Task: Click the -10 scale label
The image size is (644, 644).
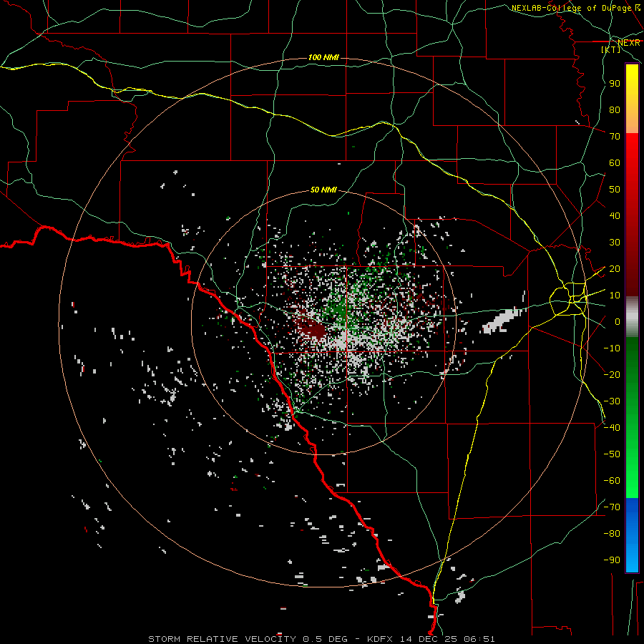Action: 612,348
